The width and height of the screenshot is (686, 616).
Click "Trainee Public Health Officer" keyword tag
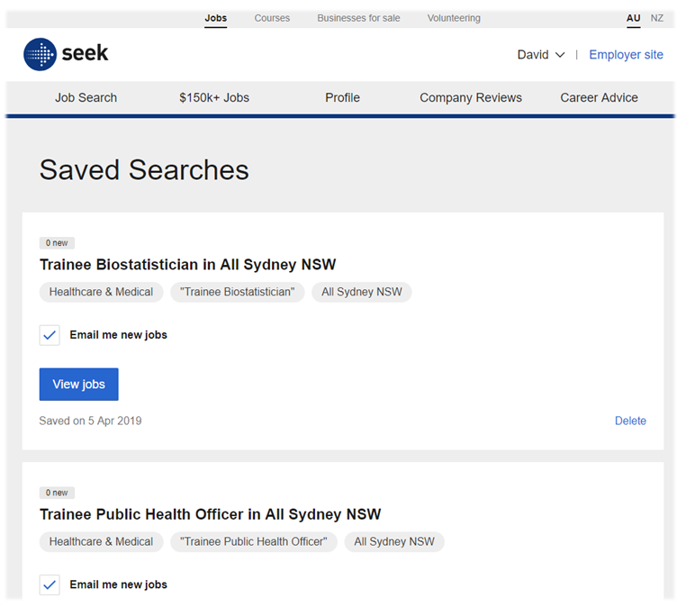click(254, 542)
